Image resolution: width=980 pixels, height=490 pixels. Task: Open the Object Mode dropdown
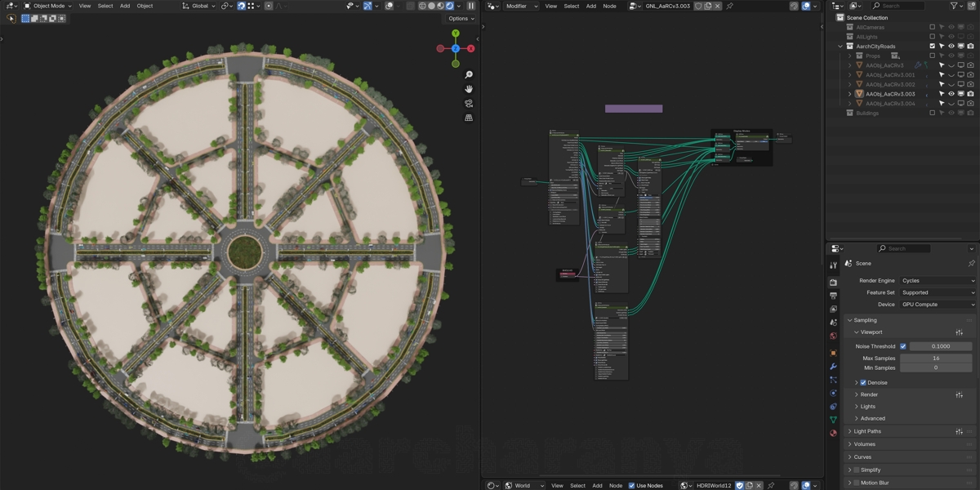pos(48,6)
